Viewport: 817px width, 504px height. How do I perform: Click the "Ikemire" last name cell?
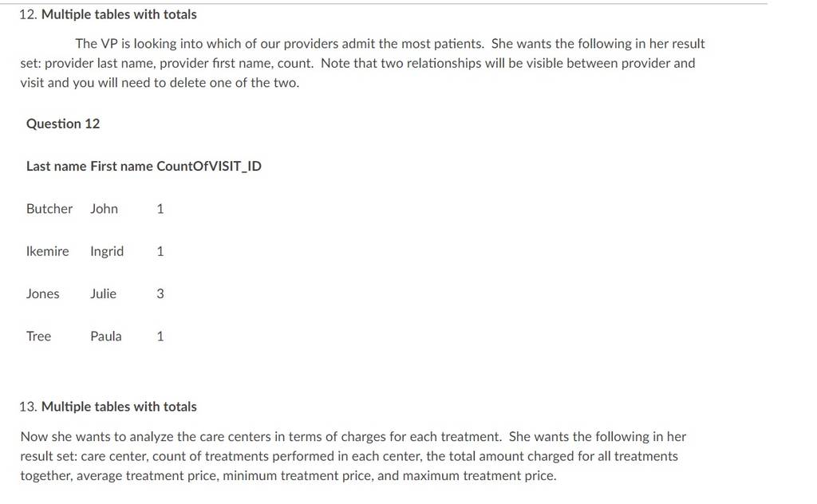click(x=47, y=251)
